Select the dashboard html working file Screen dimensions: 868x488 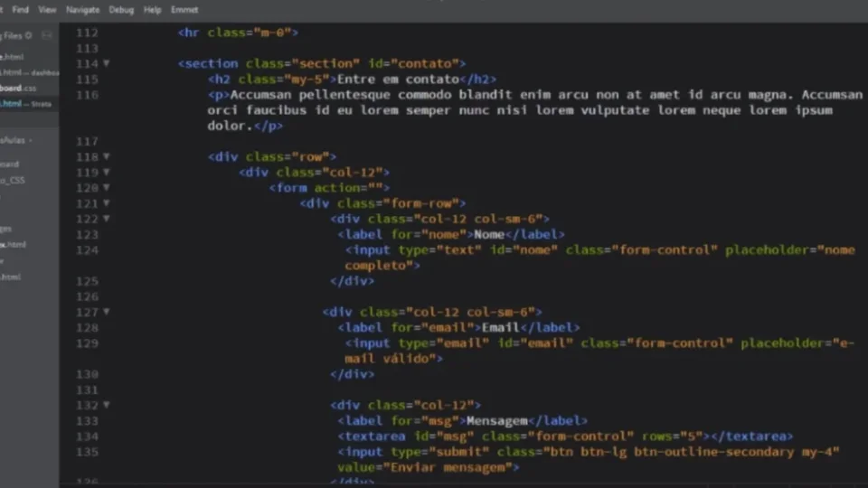coord(29,72)
